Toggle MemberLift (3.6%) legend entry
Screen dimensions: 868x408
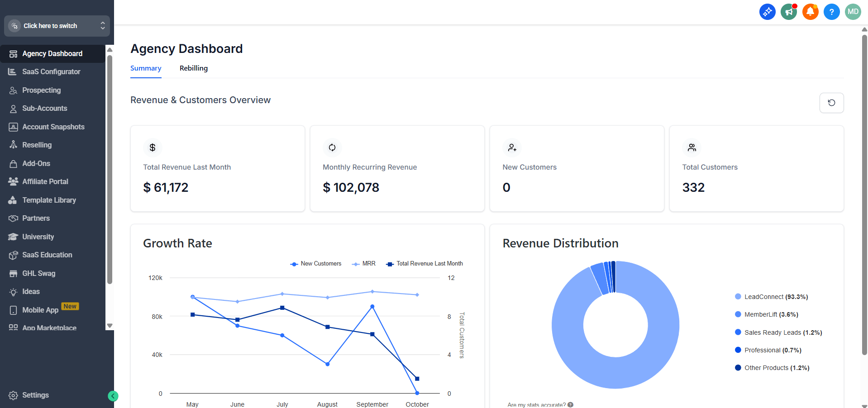767,314
